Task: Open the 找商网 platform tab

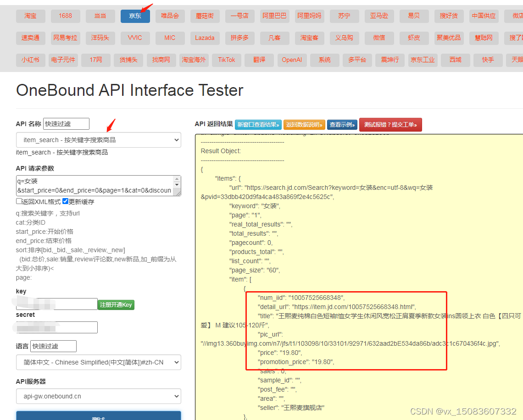Action: pos(161,60)
